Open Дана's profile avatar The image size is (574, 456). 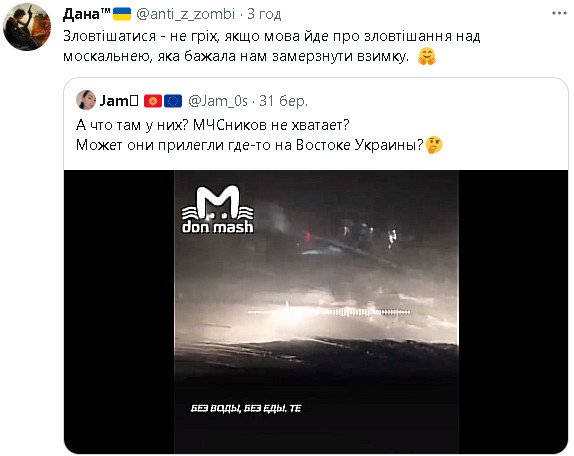pos(27,27)
